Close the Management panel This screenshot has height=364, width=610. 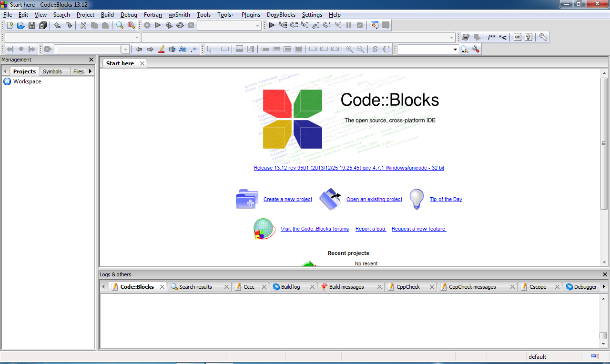(91, 60)
